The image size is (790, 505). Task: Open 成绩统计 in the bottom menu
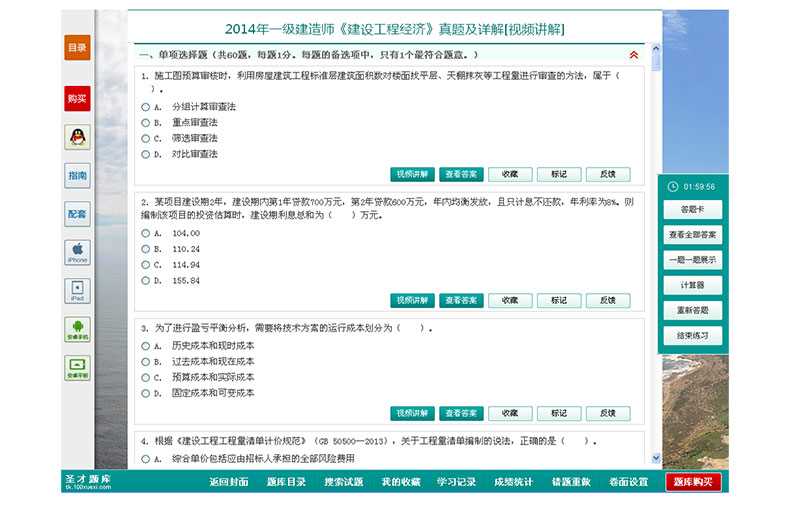[513, 482]
